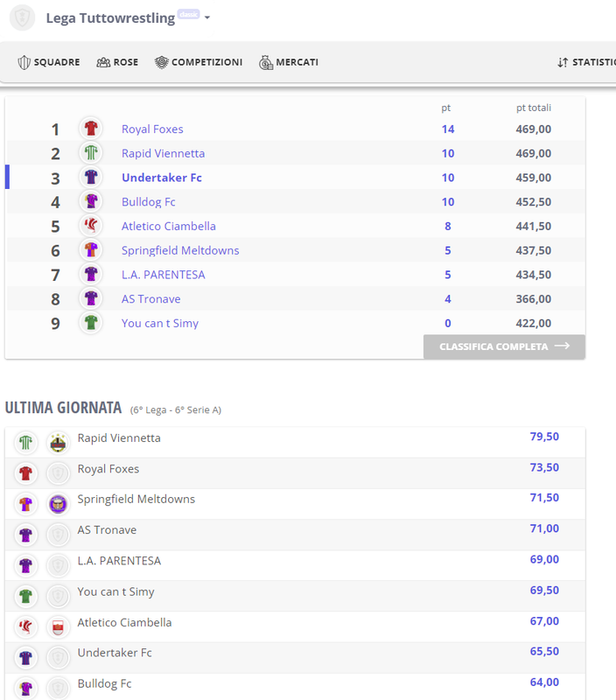This screenshot has width=616, height=700.
Task: Click Bulldog Fc jersey in Ultima Giornata
Action: coord(26,688)
